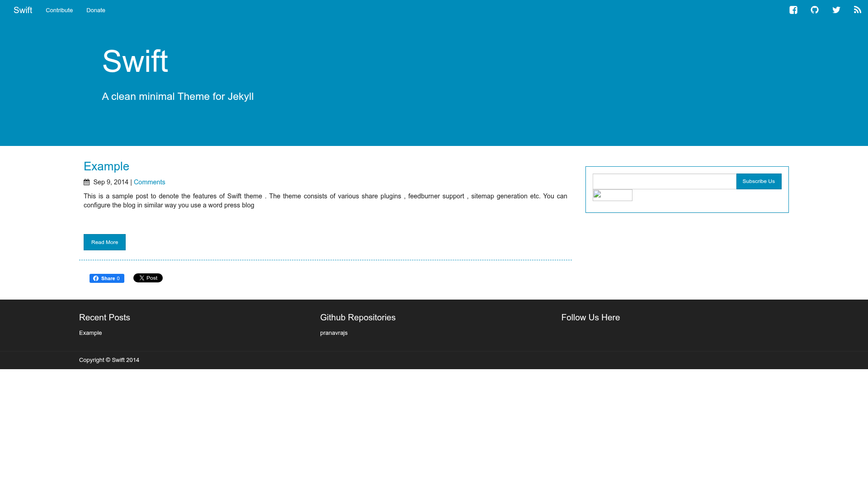Open the pranavrajs GitHub repository link
868x488 pixels.
tap(334, 333)
